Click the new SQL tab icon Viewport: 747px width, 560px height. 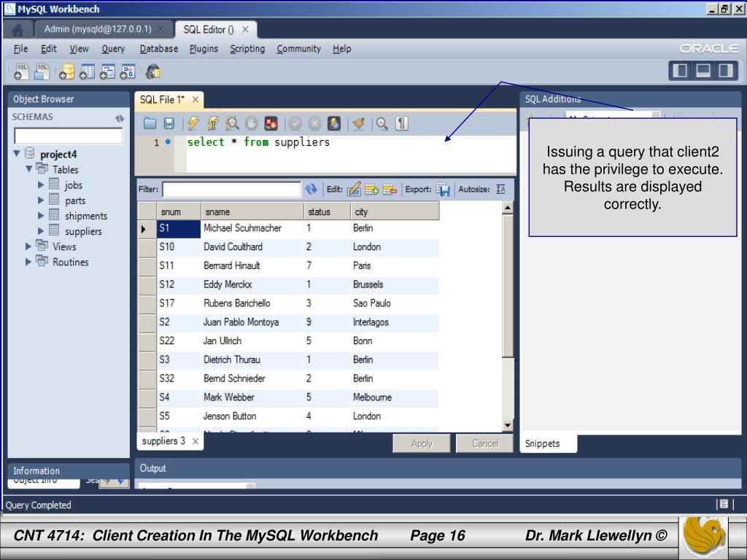(21, 72)
